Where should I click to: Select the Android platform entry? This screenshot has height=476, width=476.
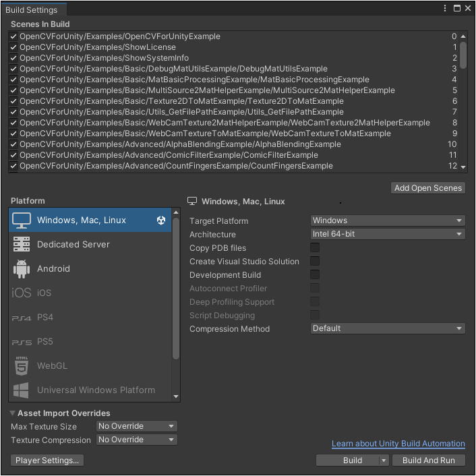[x=90, y=268]
